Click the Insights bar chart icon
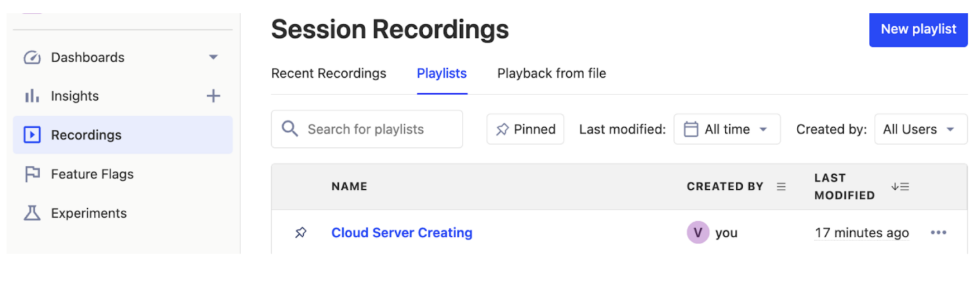 pos(32,96)
